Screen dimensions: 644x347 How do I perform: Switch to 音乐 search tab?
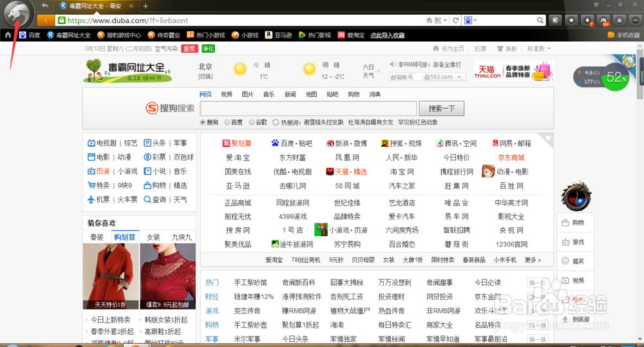click(x=269, y=94)
